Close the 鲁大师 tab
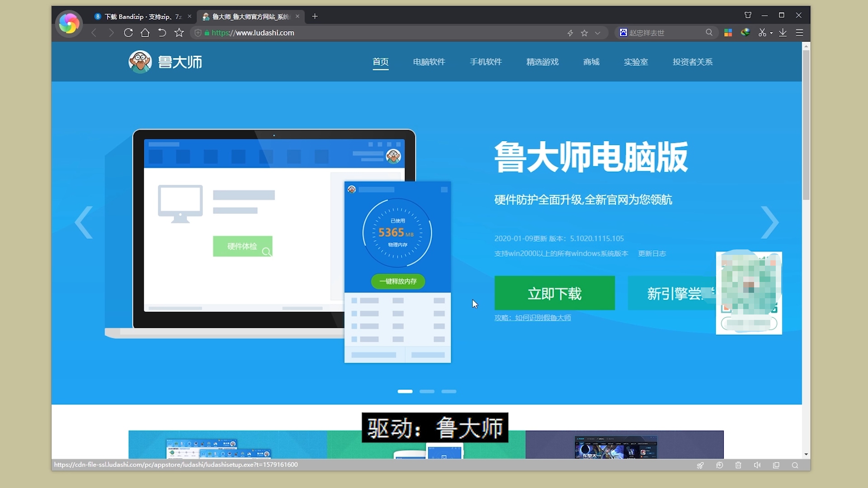868x488 pixels. click(297, 16)
